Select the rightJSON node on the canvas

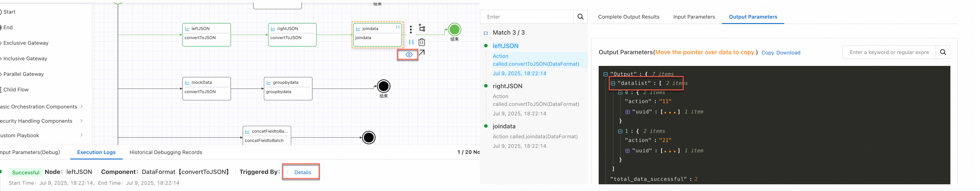click(292, 35)
